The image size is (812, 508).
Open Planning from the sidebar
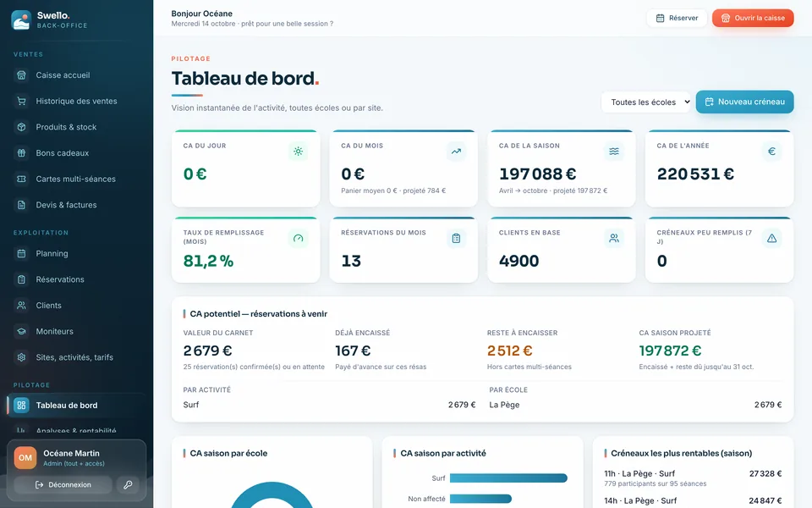pos(77,253)
